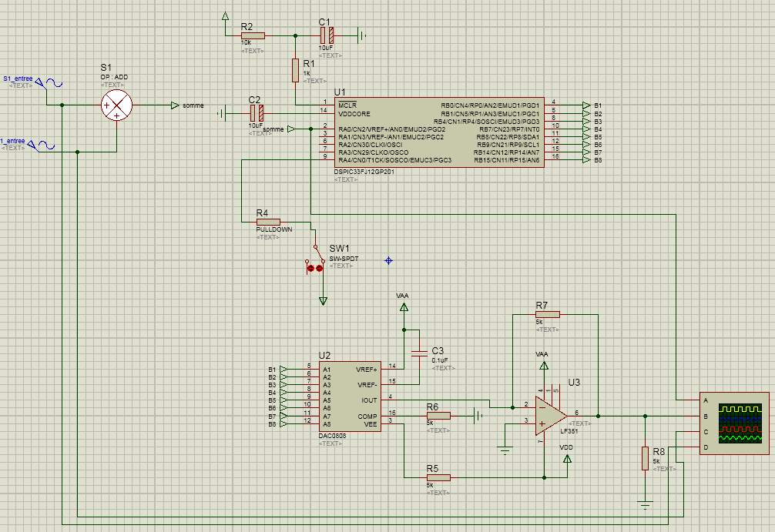The image size is (775, 532).
Task: Click the MCLR pin name in U1
Action: [347, 105]
